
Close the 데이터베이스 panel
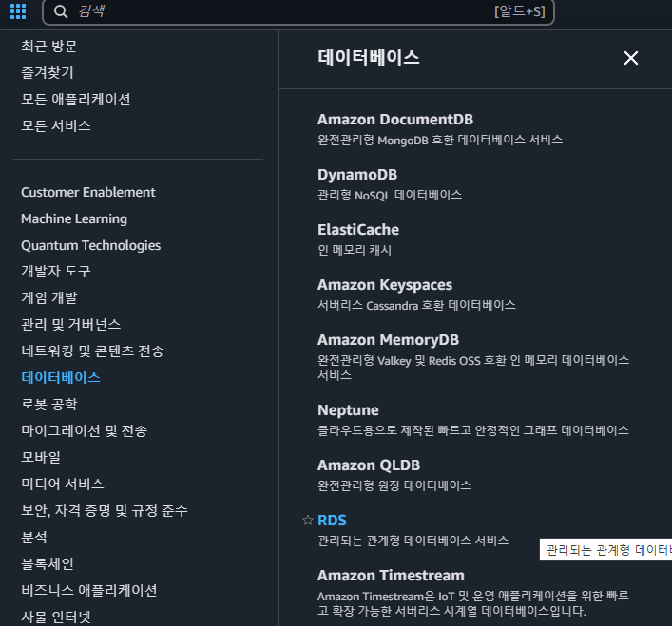(631, 58)
